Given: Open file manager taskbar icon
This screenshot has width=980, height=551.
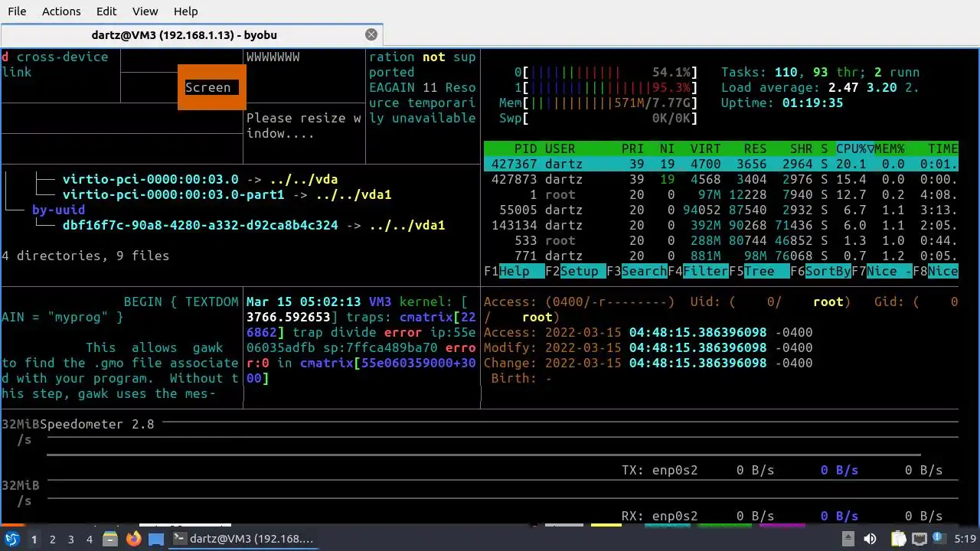Looking at the screenshot, I should pos(110,539).
